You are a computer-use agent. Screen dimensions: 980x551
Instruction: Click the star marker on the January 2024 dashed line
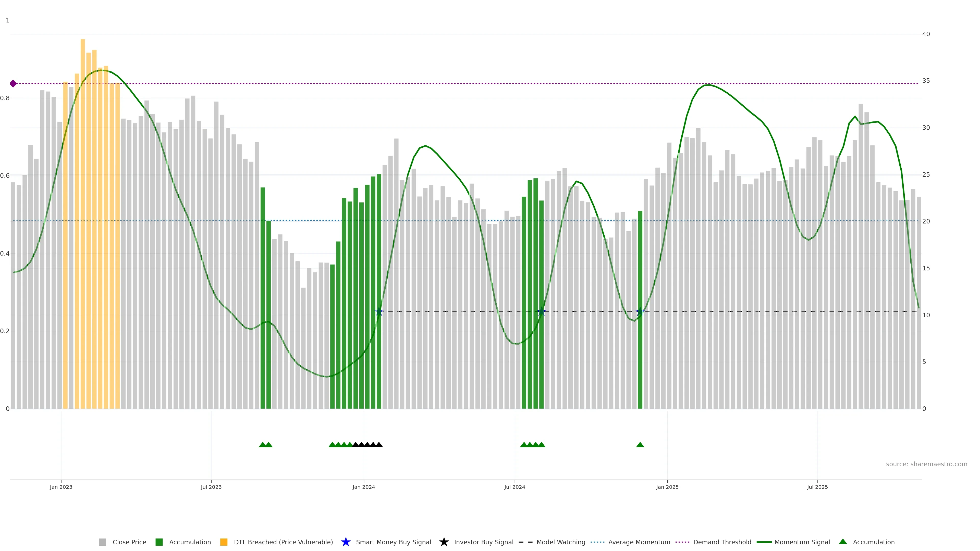tap(379, 312)
